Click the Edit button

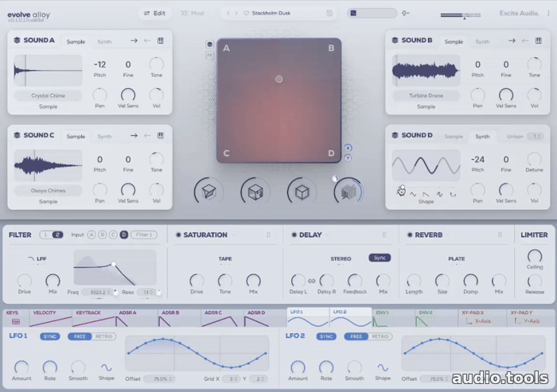(x=154, y=14)
